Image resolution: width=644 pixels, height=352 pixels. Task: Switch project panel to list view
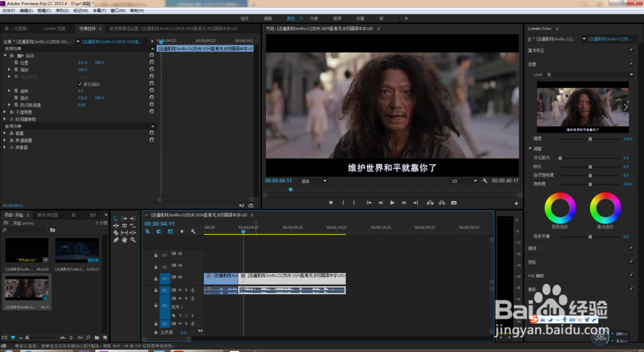[x=5, y=338]
